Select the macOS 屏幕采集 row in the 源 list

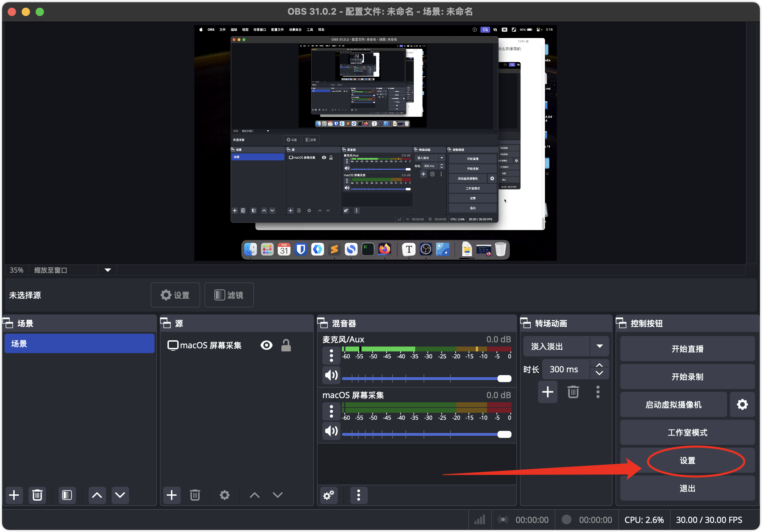click(x=237, y=345)
